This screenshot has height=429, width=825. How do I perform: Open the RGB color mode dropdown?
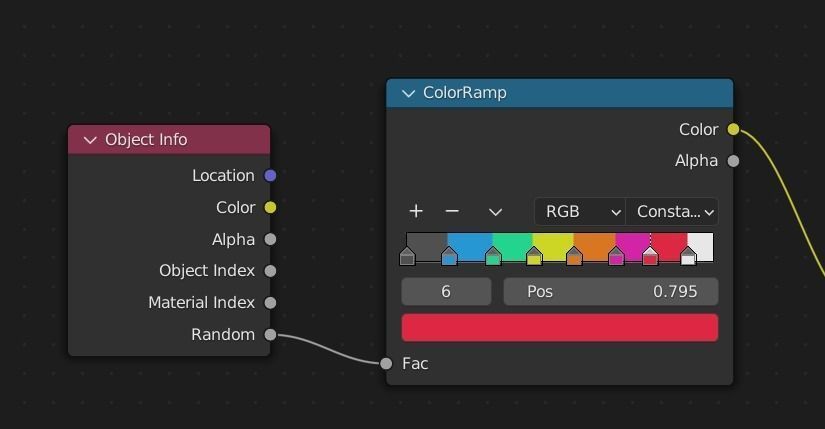[579, 211]
